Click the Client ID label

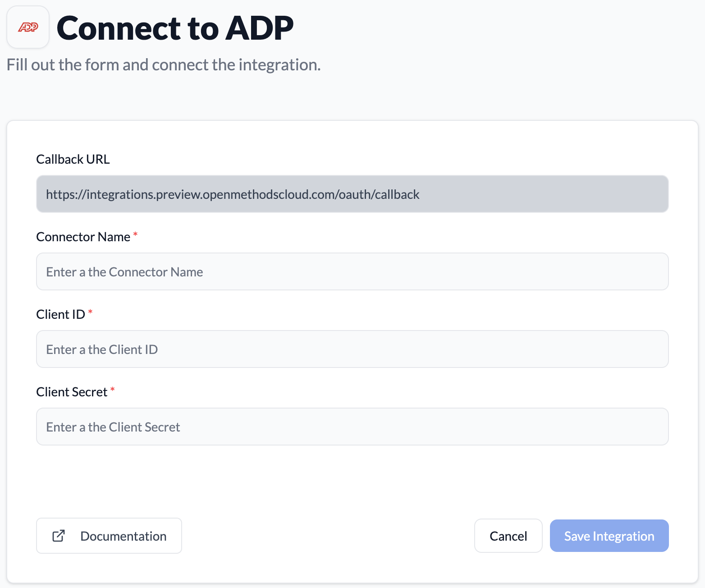pyautogui.click(x=60, y=315)
